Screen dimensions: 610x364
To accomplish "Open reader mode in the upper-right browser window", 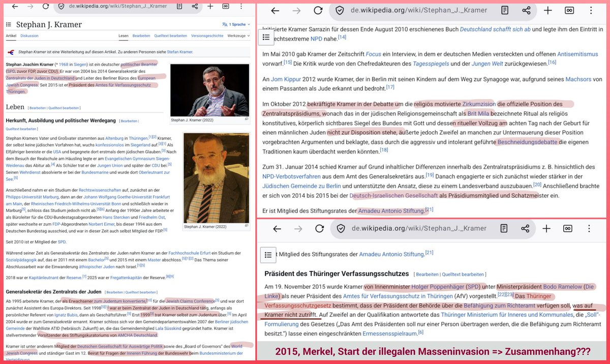I will (505, 11).
